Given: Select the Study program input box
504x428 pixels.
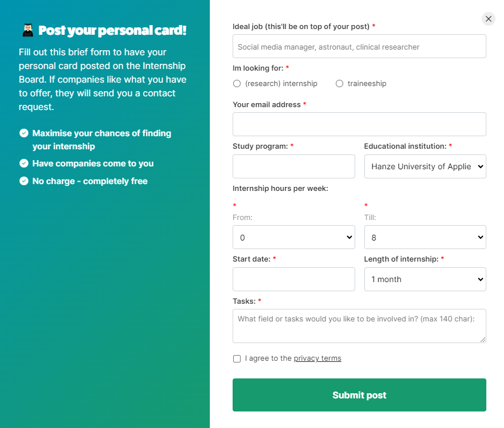Looking at the screenshot, I should [x=294, y=166].
